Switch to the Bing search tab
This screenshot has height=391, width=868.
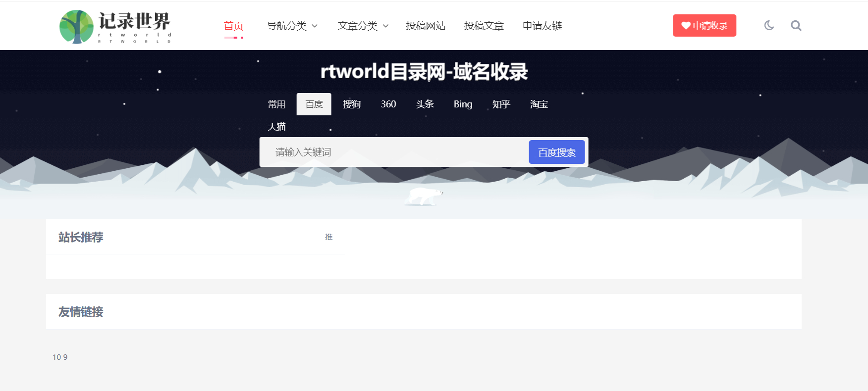[x=463, y=104]
